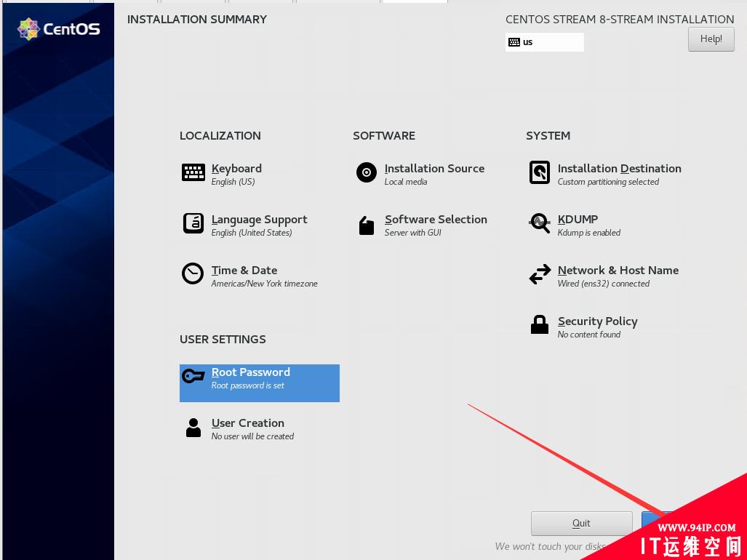Click the 'Kdump is enabled' text
This screenshot has width=747, height=560.
pyautogui.click(x=589, y=233)
